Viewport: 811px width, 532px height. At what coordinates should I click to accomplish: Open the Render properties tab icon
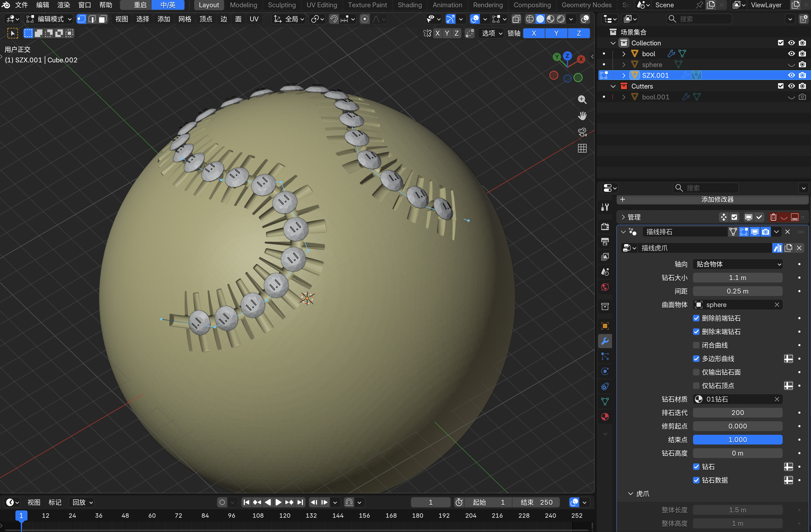pyautogui.click(x=605, y=227)
